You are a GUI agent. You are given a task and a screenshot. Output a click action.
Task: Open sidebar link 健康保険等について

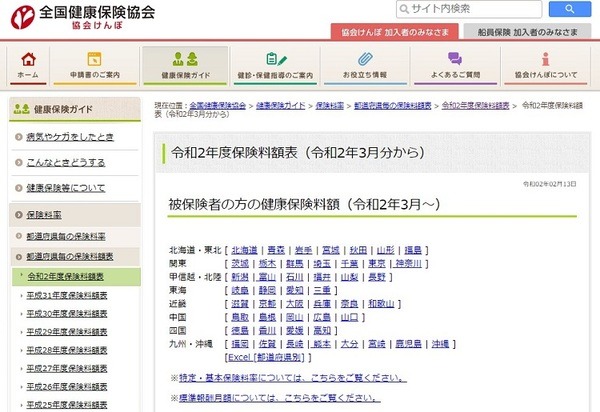[x=66, y=188]
